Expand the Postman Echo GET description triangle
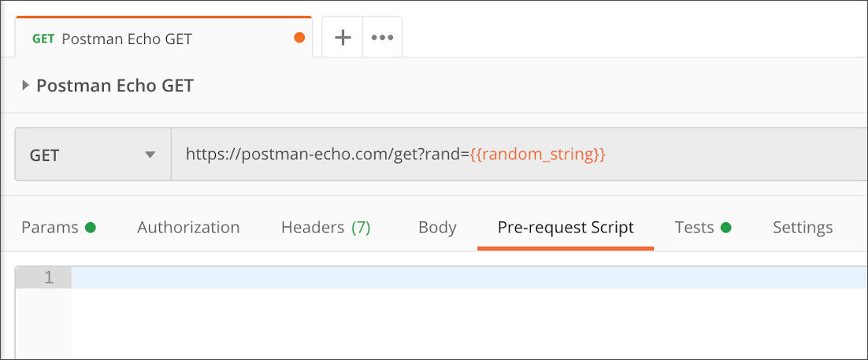 pos(25,85)
